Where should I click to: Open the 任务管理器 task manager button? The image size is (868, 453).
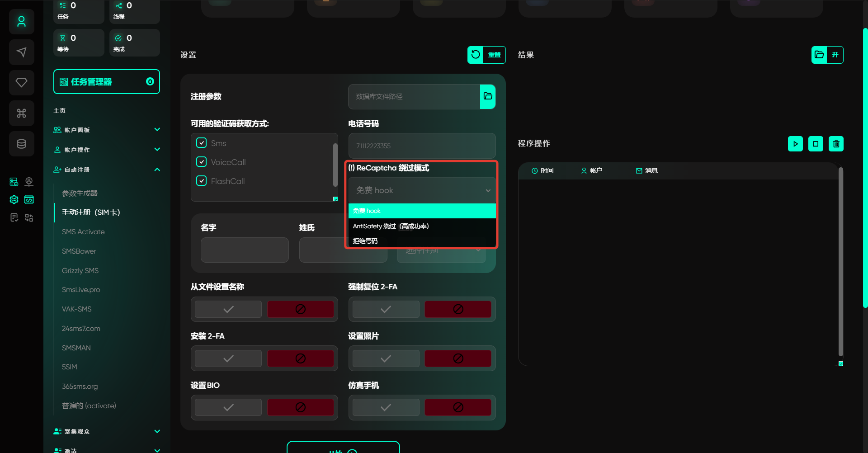point(106,82)
